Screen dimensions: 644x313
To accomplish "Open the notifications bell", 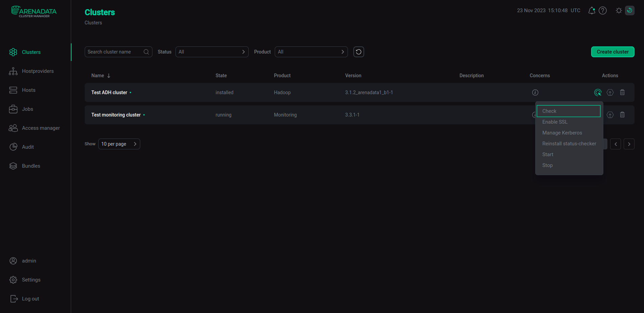I will point(592,11).
